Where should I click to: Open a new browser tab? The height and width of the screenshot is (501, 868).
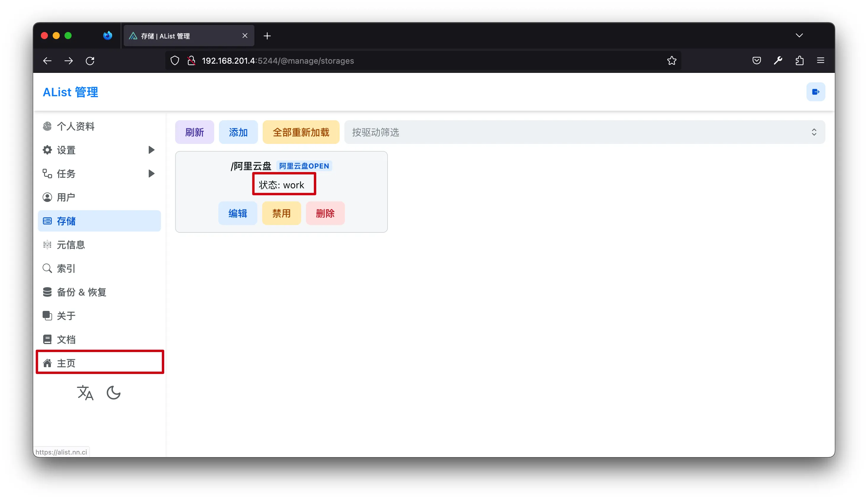coord(267,36)
